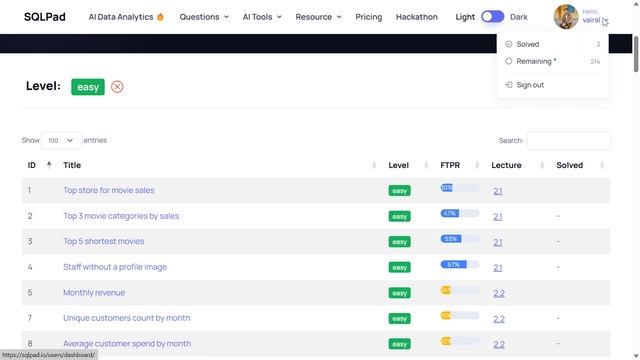Open the SQLPad home logo
This screenshot has height=360, width=640.
pos(44,17)
